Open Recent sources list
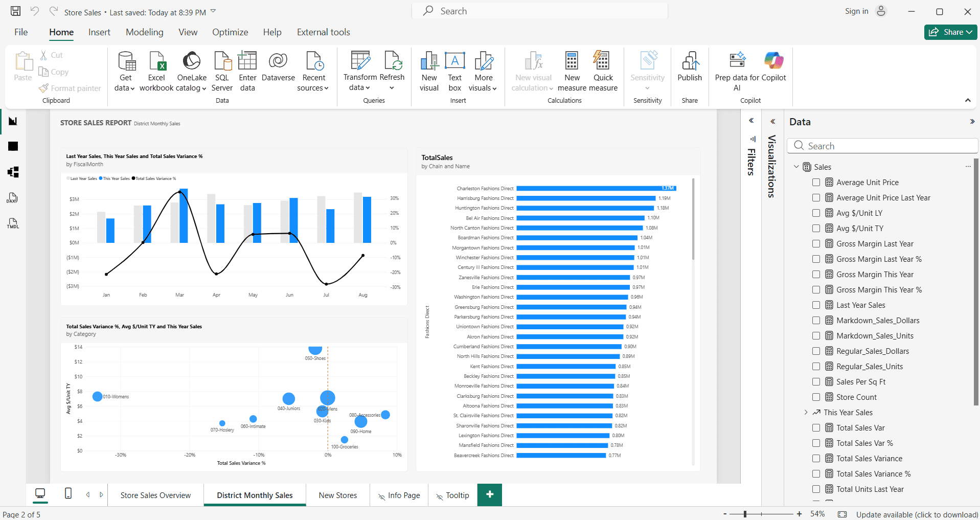Image resolution: width=980 pixels, height=520 pixels. pyautogui.click(x=313, y=72)
